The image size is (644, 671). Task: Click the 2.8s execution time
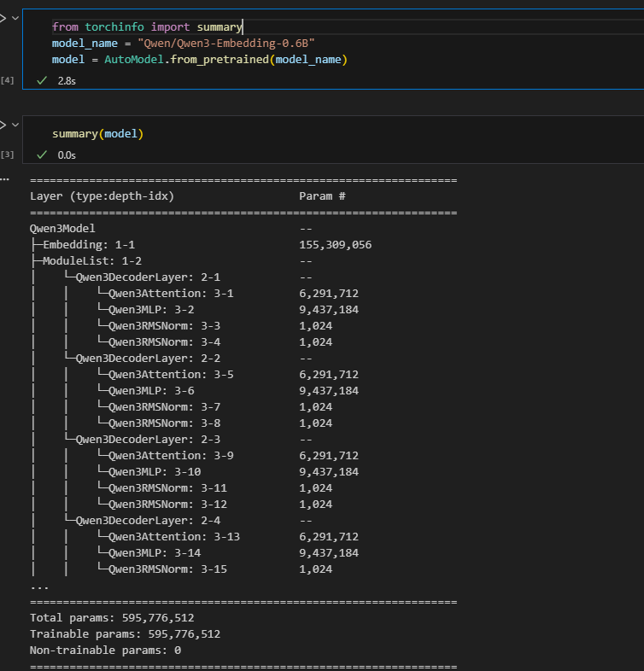pyautogui.click(x=67, y=81)
